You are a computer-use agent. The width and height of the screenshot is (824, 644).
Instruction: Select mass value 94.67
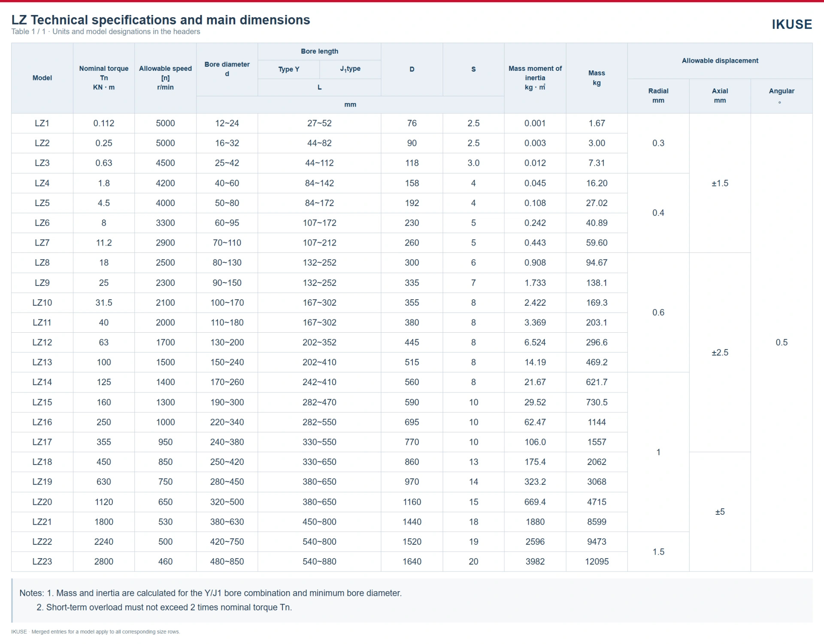pyautogui.click(x=597, y=263)
